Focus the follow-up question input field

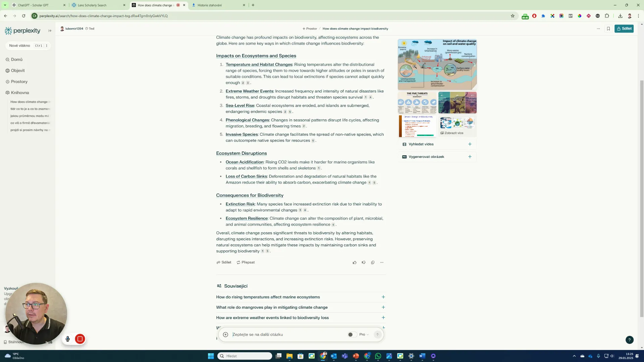(x=288, y=335)
